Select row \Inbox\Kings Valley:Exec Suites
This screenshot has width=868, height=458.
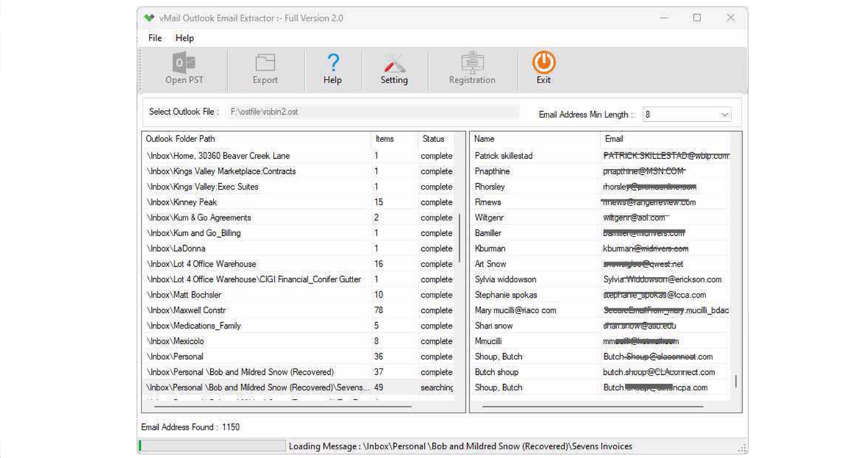[298, 187]
